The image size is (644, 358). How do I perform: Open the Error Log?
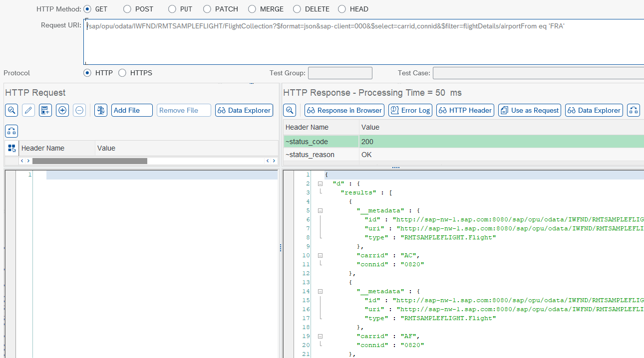[410, 110]
